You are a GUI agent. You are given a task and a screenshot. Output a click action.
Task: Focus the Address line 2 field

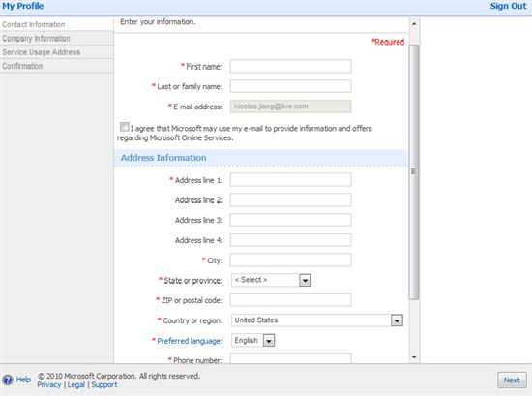click(x=291, y=199)
